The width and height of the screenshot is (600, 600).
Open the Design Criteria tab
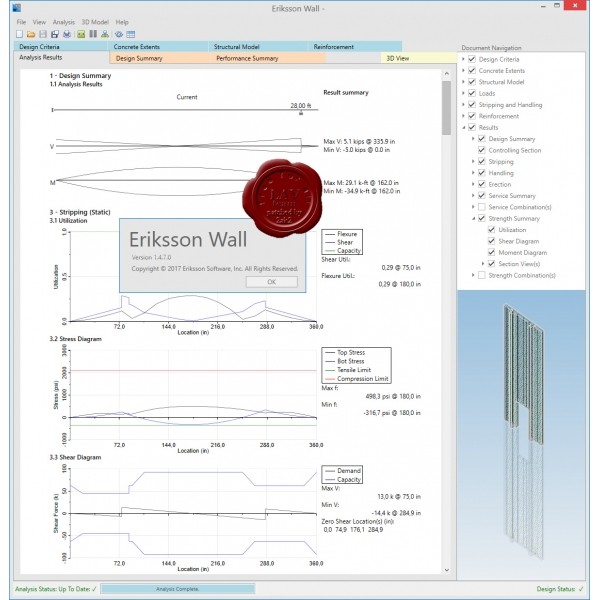(x=61, y=47)
